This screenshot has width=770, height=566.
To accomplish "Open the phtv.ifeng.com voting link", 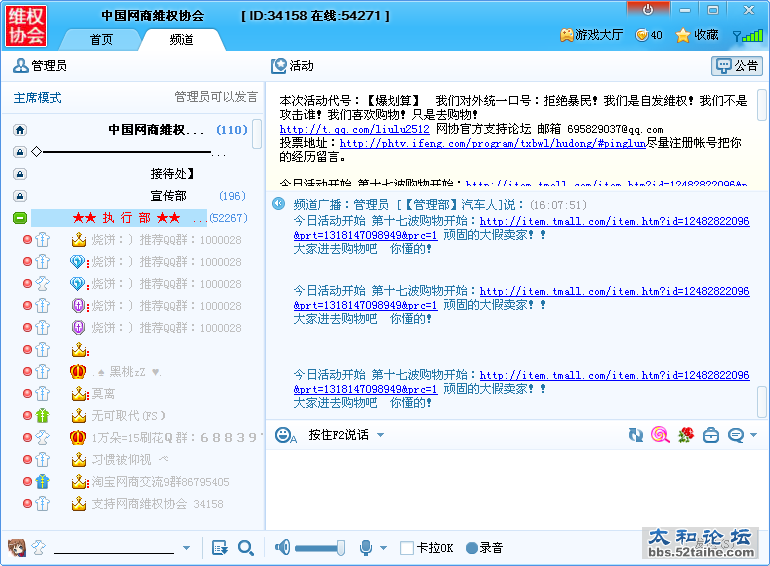I will [493, 143].
